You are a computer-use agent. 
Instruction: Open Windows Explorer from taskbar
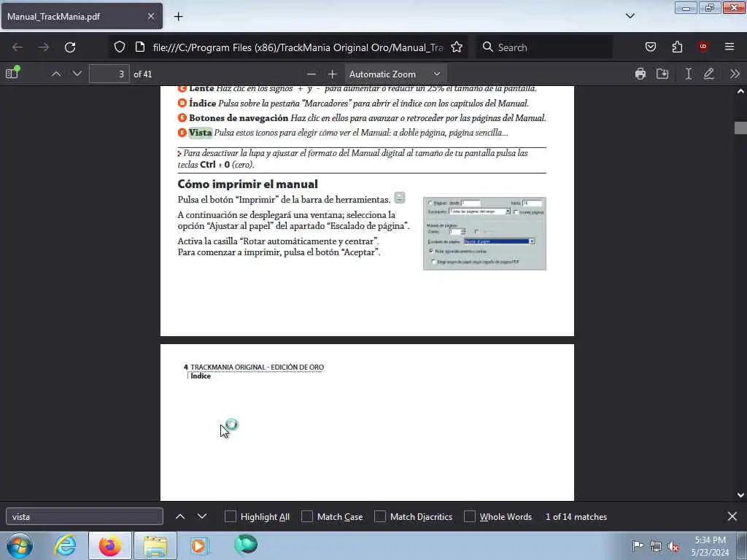tap(155, 545)
